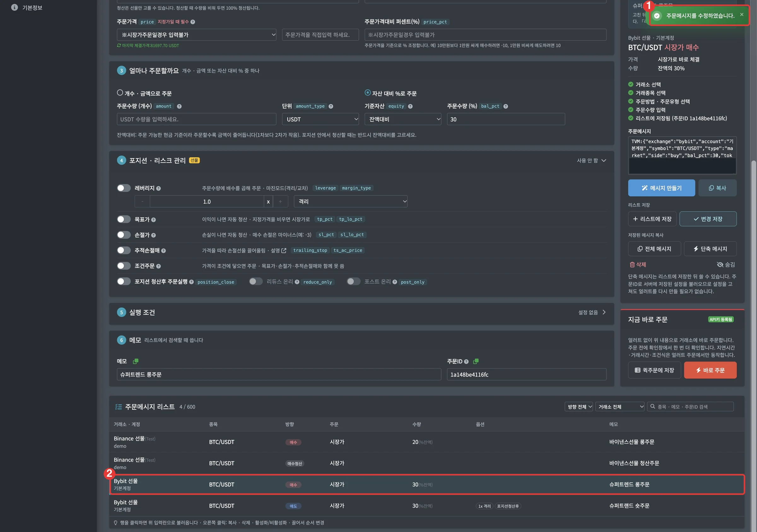This screenshot has width=757, height=532.
Task: Click the help icon next to amount_type
Action: pyautogui.click(x=331, y=106)
